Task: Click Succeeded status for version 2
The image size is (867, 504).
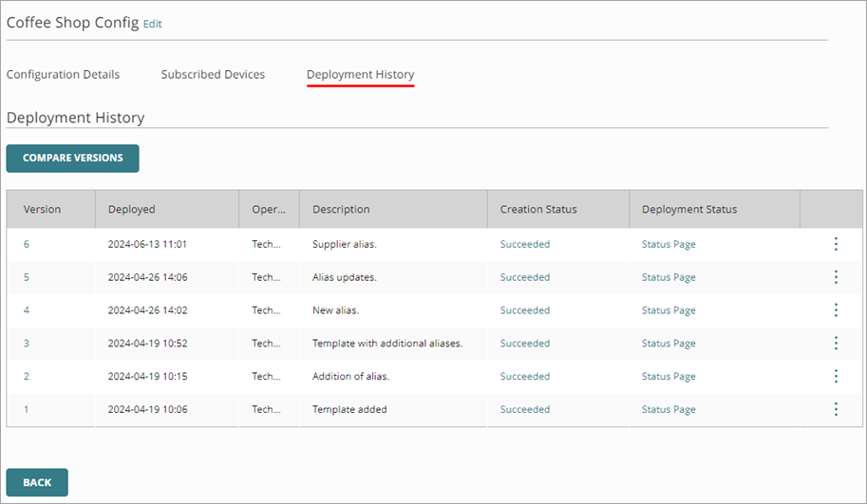Action: 524,377
